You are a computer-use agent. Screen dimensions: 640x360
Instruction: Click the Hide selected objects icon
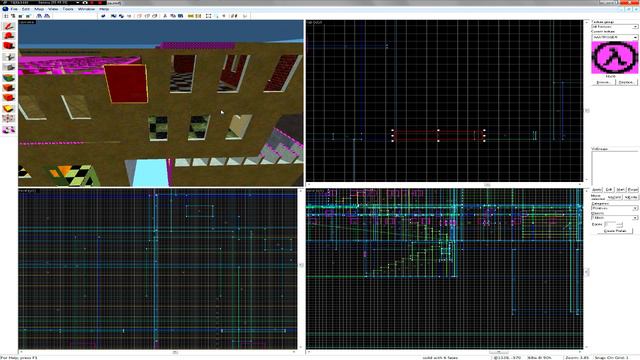pos(139,16)
